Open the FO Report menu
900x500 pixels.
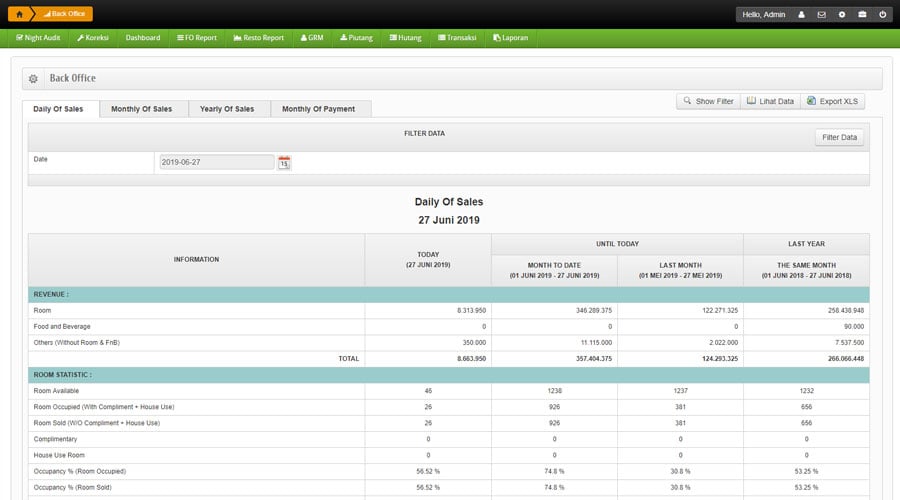point(196,38)
